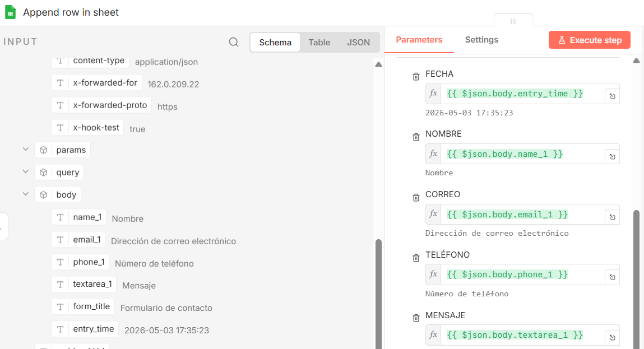The height and width of the screenshot is (349, 644).
Task: Click the fx icon of FECHA field
Action: coord(433,93)
